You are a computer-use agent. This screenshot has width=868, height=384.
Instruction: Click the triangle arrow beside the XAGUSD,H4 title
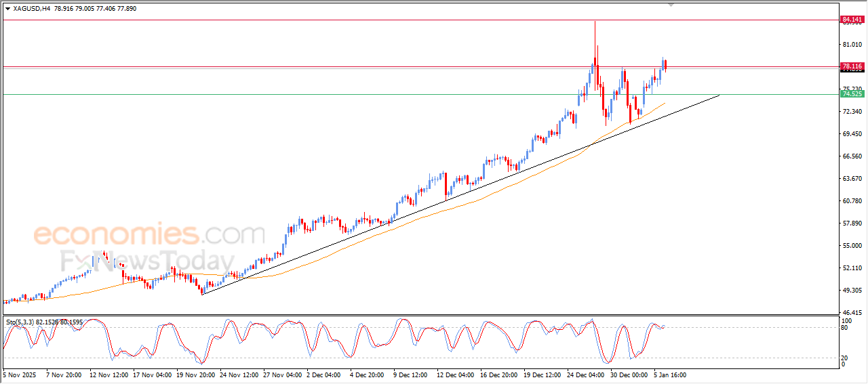pyautogui.click(x=7, y=9)
